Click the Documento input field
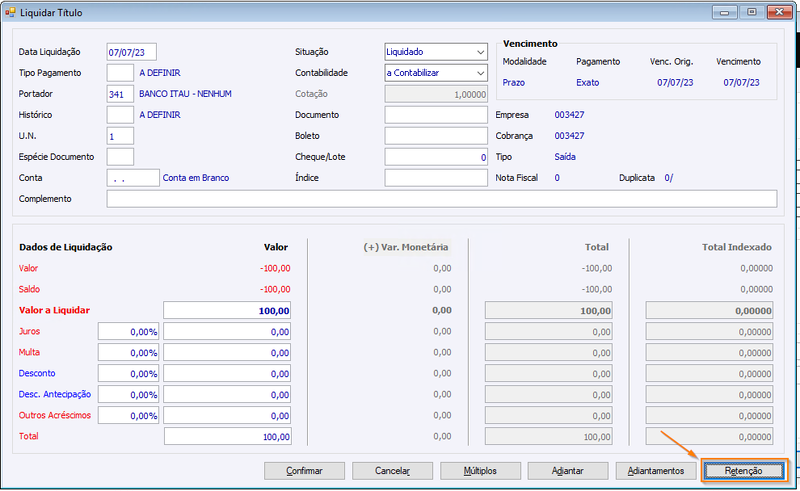The width and height of the screenshot is (800, 491). tap(436, 115)
